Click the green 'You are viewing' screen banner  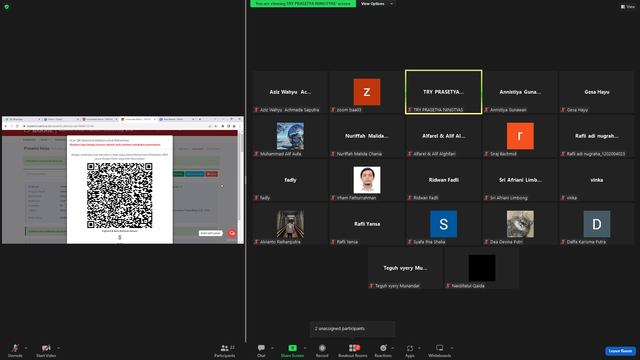(303, 4)
